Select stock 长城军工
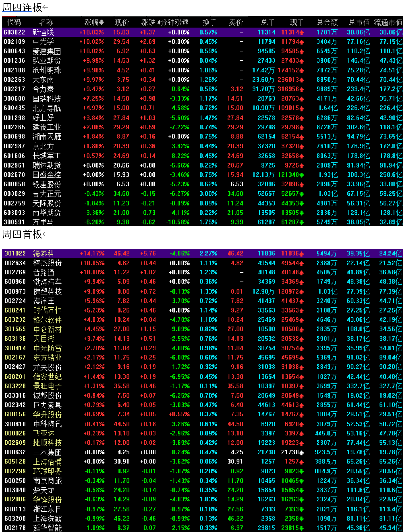This screenshot has width=403, height=532. click(46, 156)
